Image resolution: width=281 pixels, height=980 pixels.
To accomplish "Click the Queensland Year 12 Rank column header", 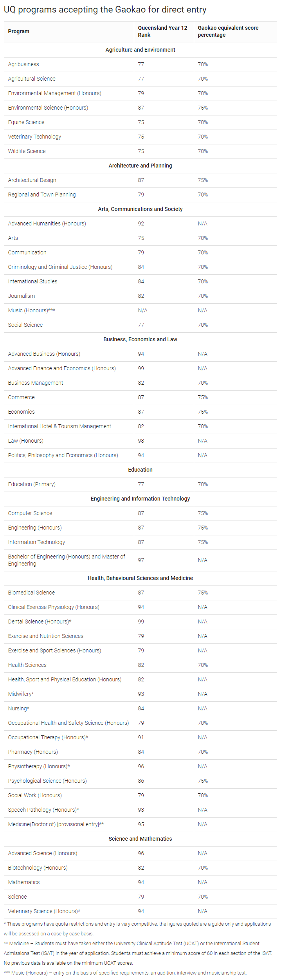I will [162, 31].
